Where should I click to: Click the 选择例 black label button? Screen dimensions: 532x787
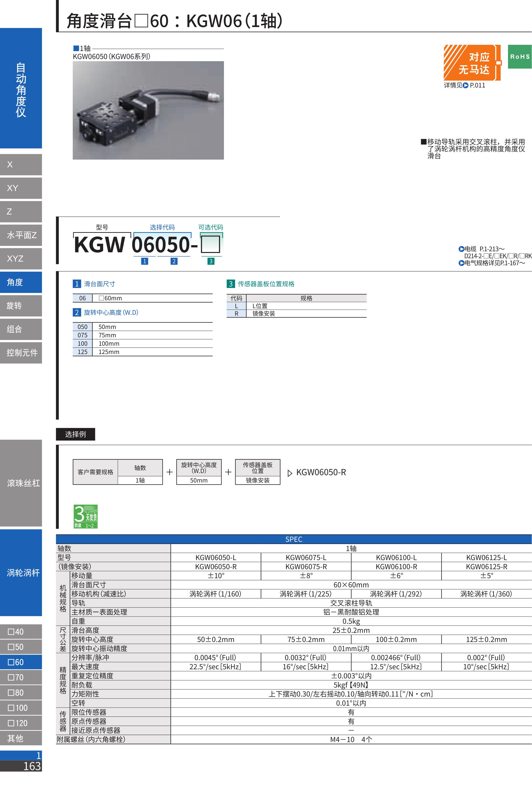click(x=75, y=434)
